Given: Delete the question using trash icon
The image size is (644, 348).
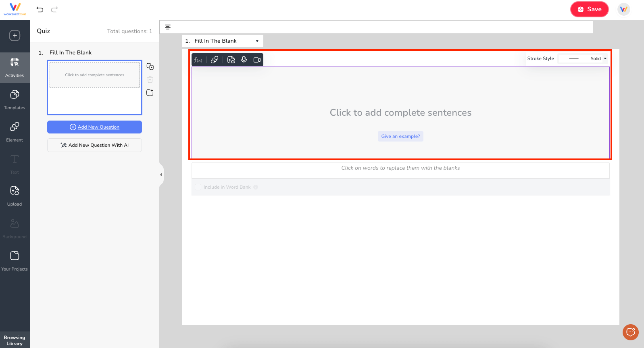Looking at the screenshot, I should (x=150, y=79).
